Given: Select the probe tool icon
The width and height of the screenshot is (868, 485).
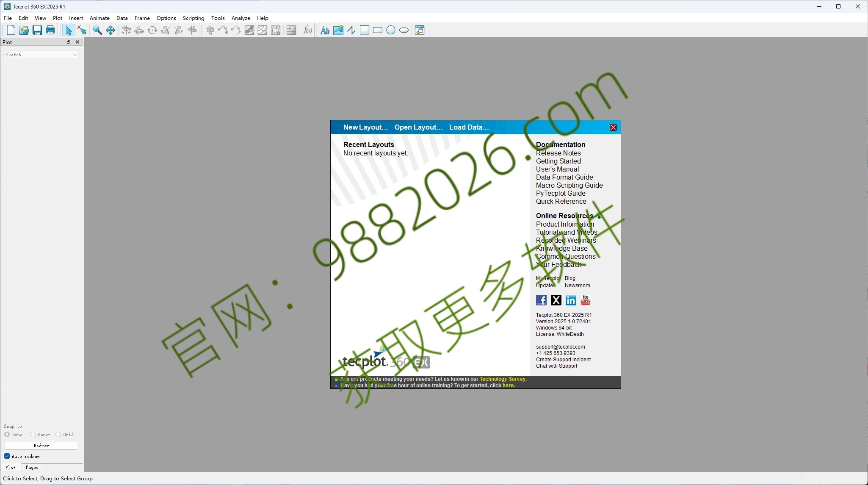Looking at the screenshot, I should click(291, 30).
